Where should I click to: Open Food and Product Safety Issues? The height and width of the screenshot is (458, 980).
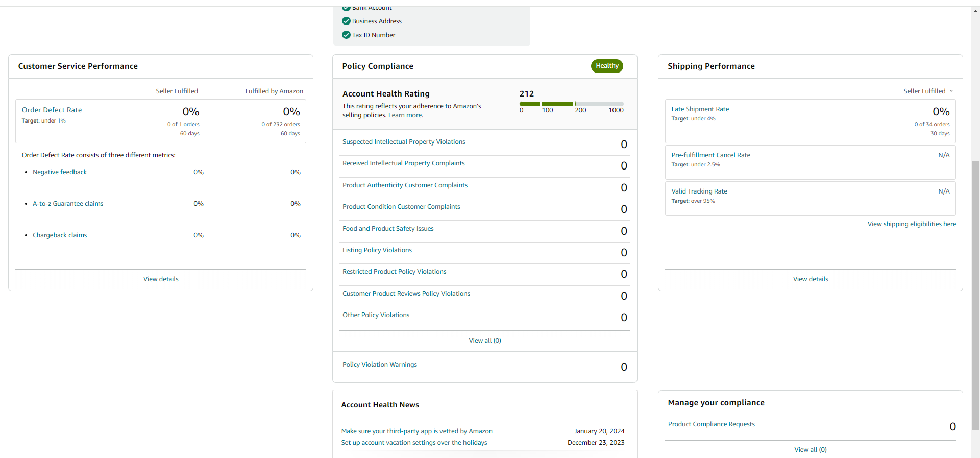click(388, 229)
